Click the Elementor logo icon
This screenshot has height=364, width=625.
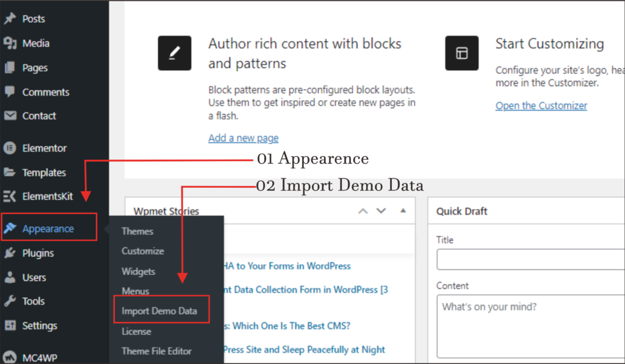[10, 148]
